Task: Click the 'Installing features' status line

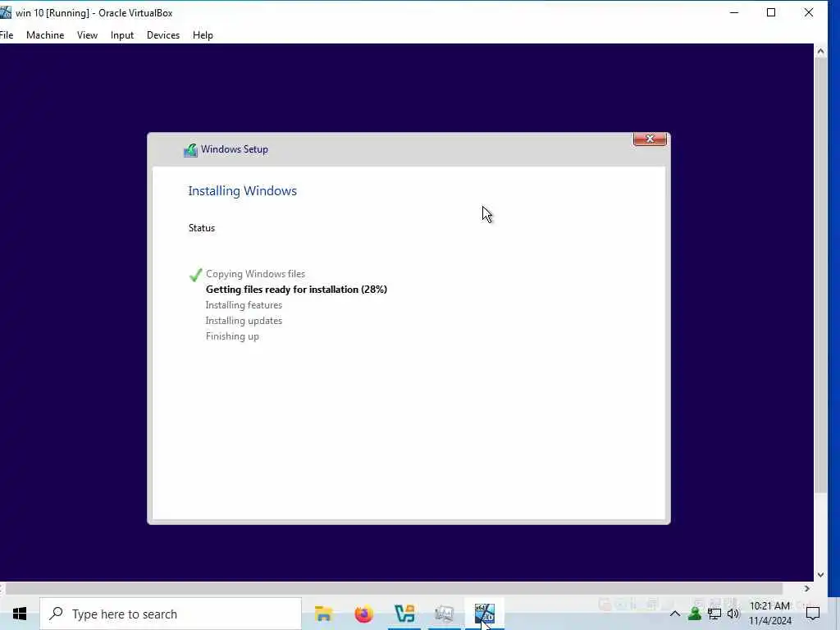Action: click(x=244, y=305)
